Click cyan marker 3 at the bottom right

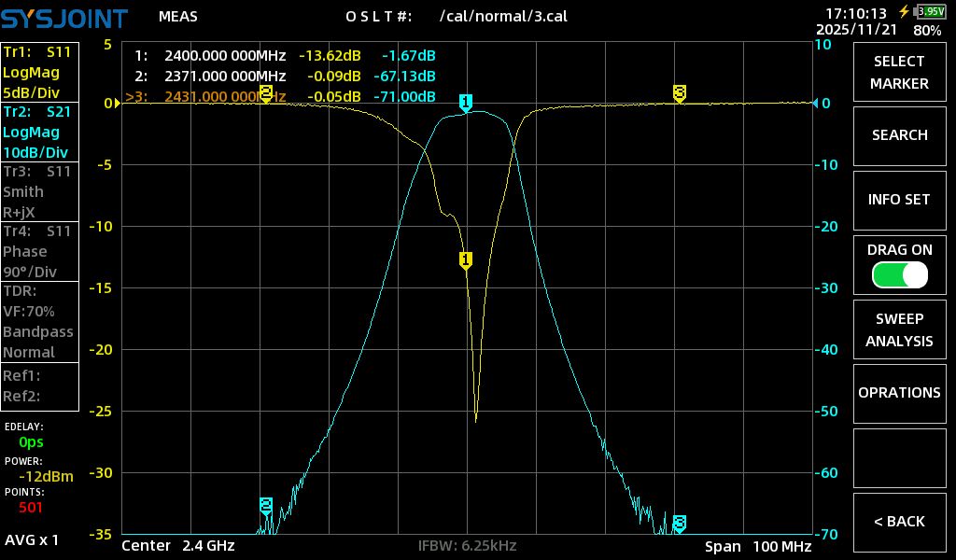(x=680, y=522)
